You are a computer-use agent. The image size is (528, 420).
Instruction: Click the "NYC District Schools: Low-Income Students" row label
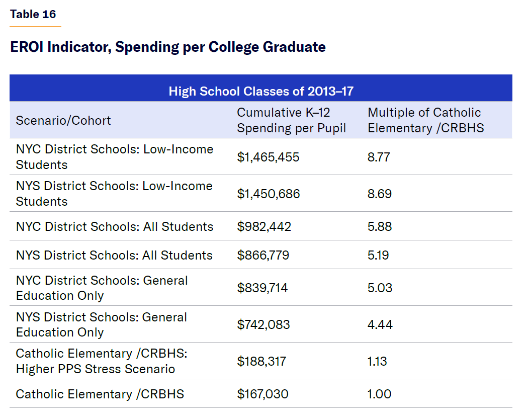tap(114, 157)
